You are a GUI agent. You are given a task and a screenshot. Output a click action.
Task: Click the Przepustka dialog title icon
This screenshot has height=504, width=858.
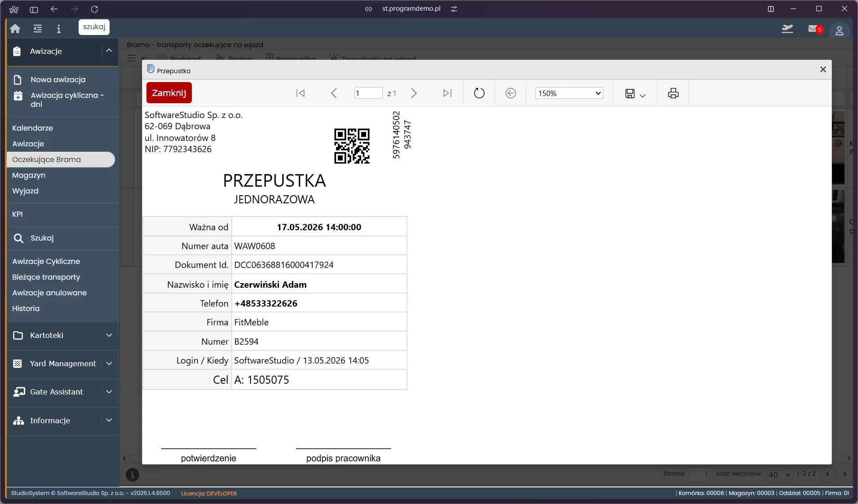coord(151,69)
